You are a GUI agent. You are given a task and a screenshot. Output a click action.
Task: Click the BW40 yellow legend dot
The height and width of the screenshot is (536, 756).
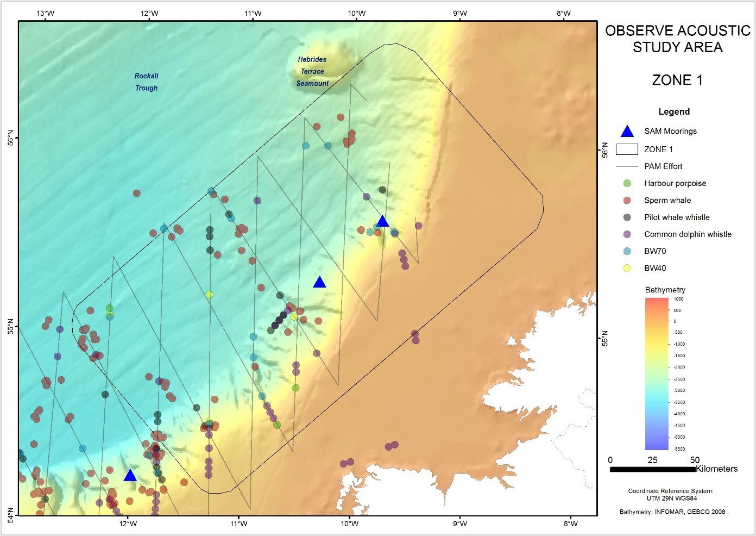[x=627, y=268]
